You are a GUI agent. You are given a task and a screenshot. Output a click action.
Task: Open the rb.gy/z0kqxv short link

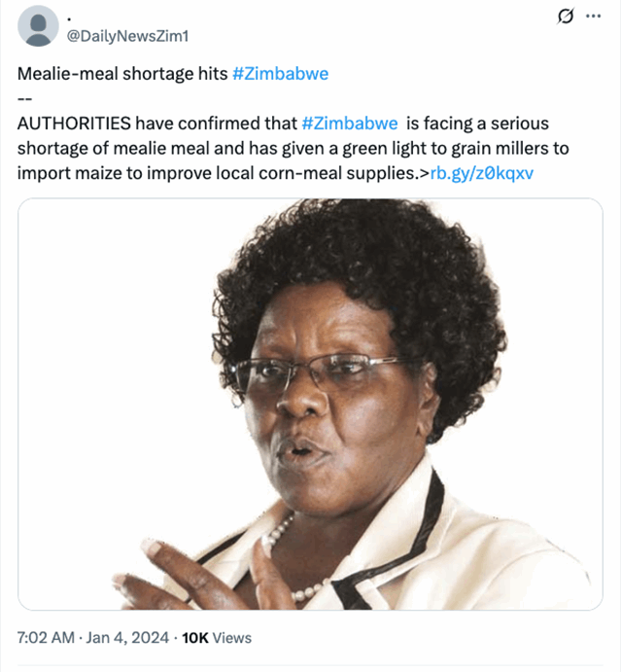tap(480, 173)
